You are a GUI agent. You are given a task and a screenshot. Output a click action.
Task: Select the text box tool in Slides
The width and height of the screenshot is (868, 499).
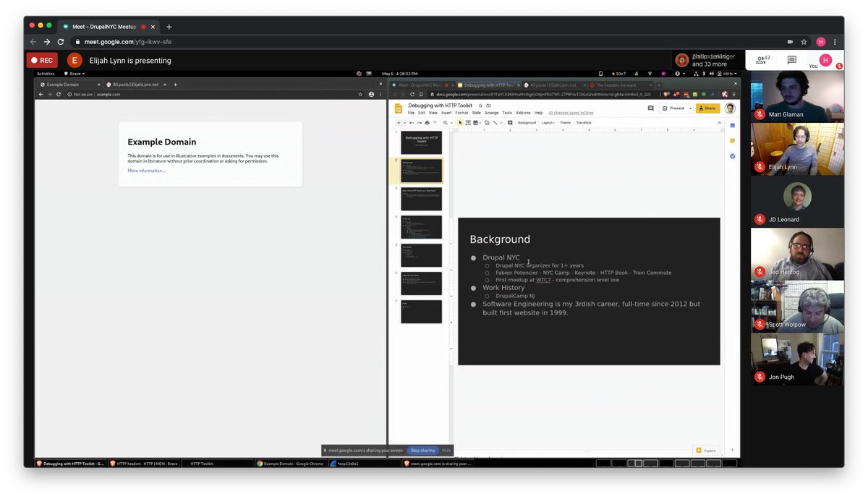pos(468,123)
